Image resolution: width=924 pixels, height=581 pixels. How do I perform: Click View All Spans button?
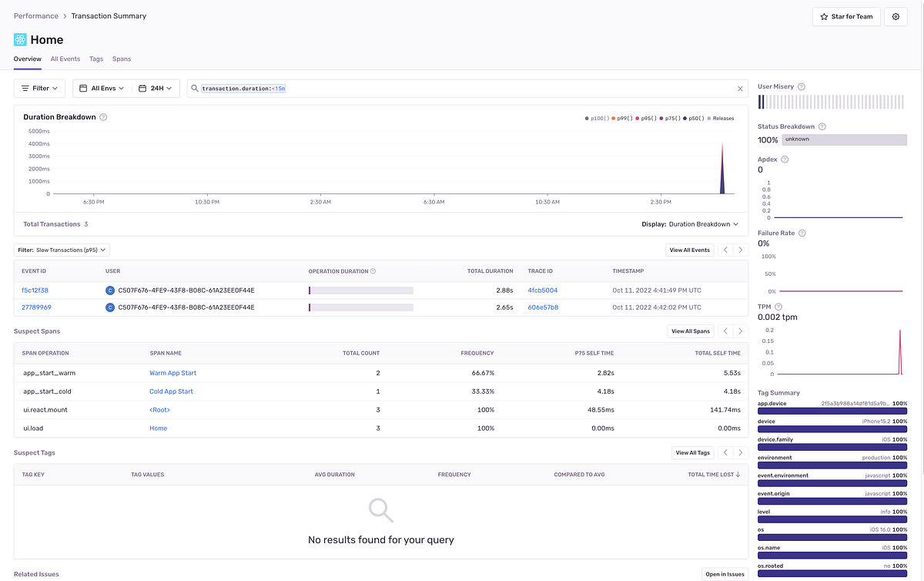tap(691, 331)
